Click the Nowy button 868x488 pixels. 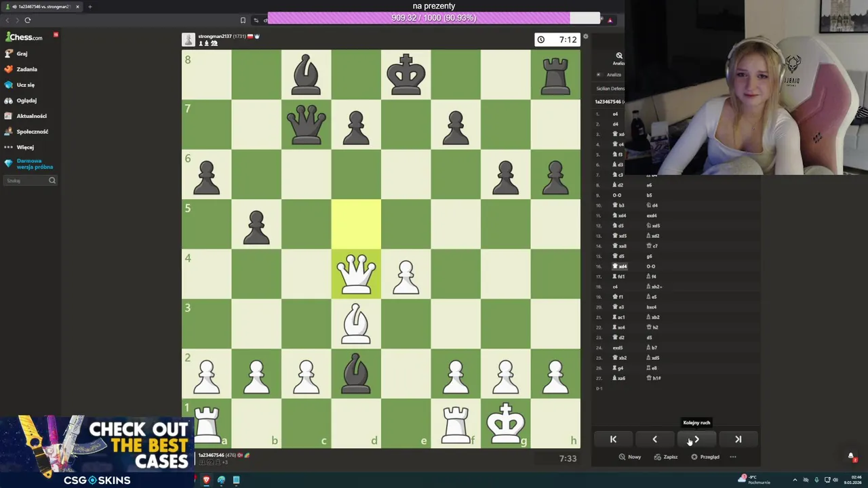tap(629, 457)
